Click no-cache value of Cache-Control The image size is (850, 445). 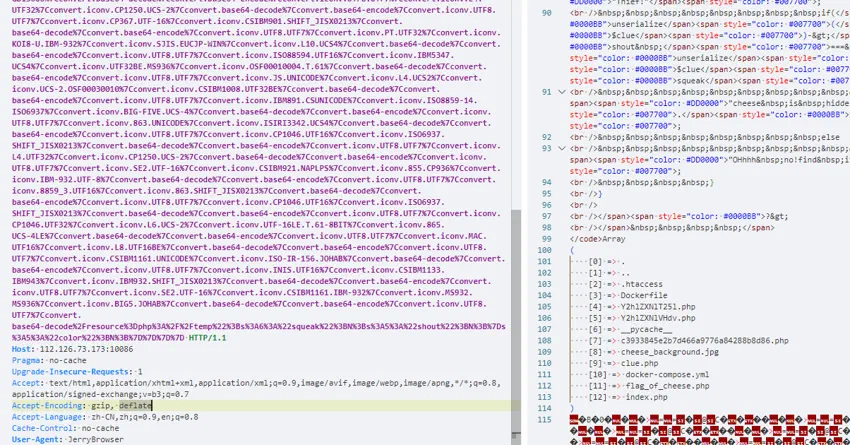[100, 428]
